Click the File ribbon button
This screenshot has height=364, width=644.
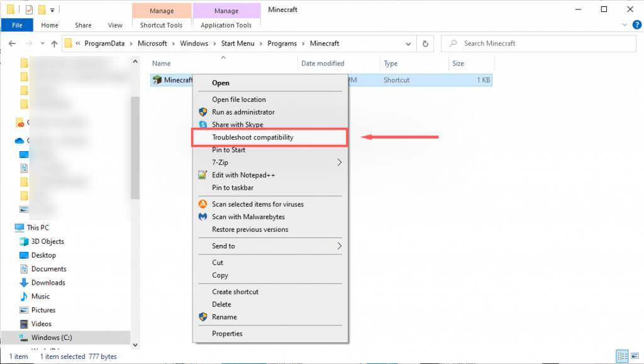(17, 25)
